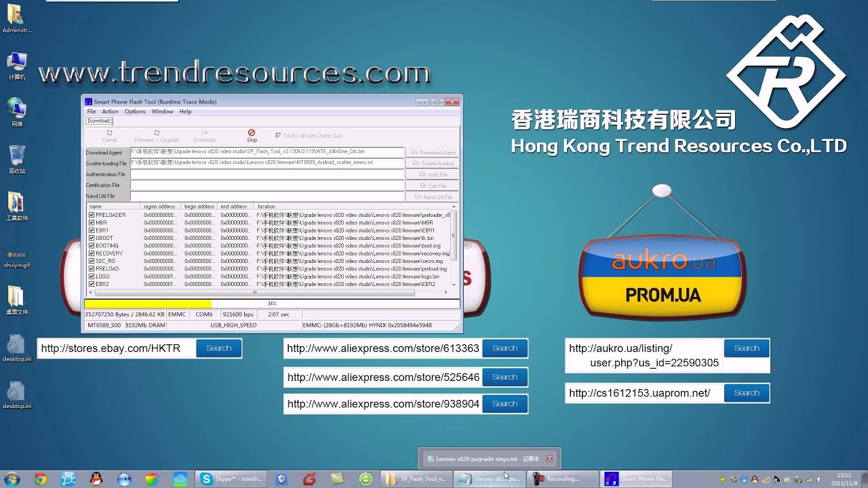The image size is (868, 488).
Task: Toggle the SEC_RO partition checkbox
Action: (x=92, y=261)
